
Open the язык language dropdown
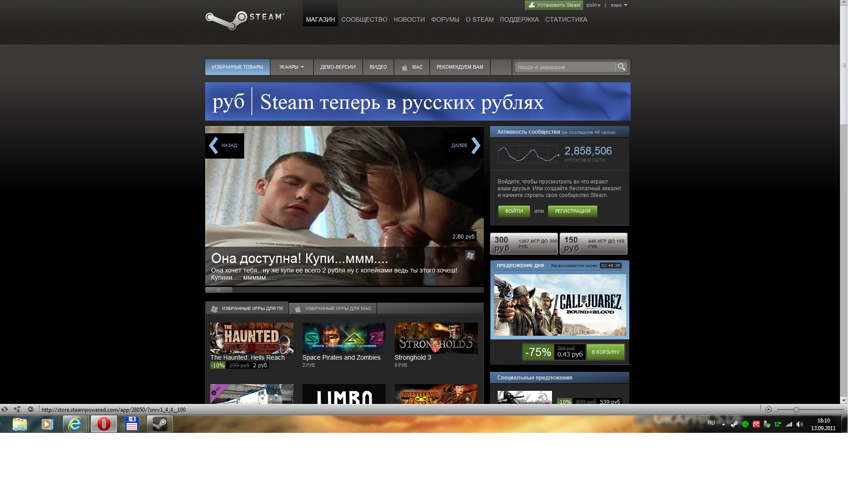click(618, 5)
